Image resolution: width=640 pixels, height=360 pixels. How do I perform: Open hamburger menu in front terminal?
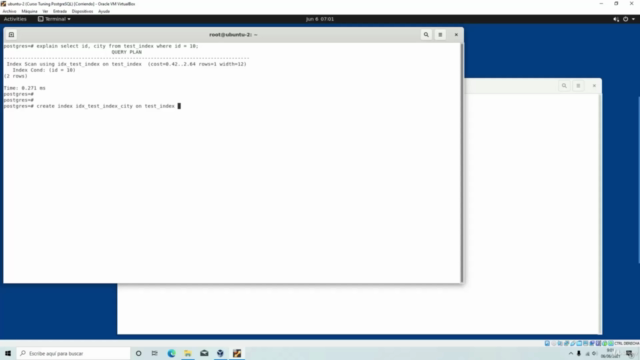coord(440,35)
